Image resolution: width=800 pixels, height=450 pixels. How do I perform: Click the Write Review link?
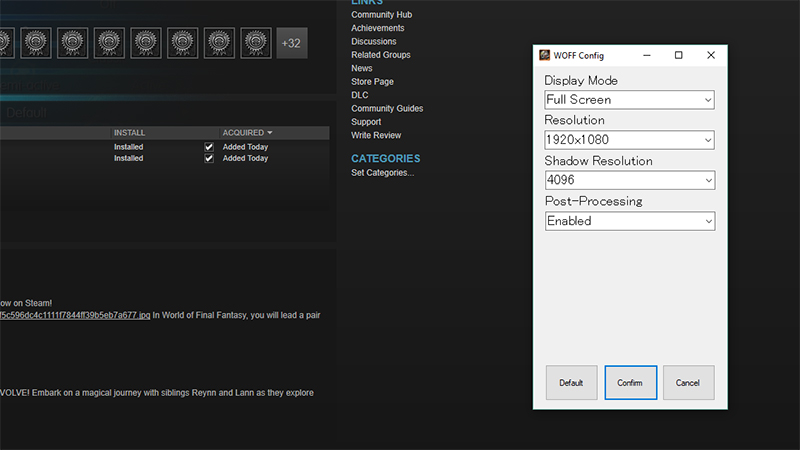click(x=376, y=135)
